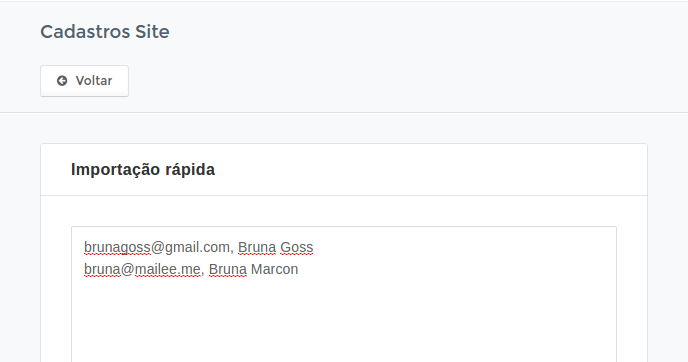Focus the empty area of the import textarea
688x362 pixels.
[x=344, y=320]
